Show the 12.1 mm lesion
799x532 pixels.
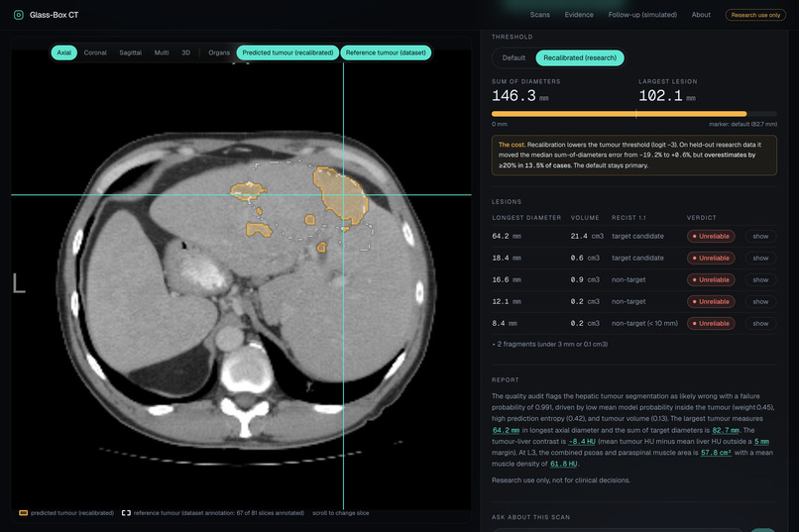point(760,302)
